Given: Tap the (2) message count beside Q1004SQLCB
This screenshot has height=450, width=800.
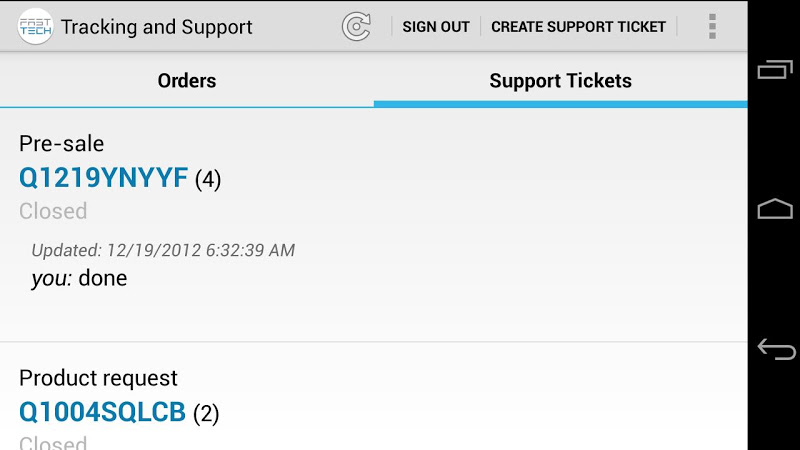Looking at the screenshot, I should click(206, 413).
